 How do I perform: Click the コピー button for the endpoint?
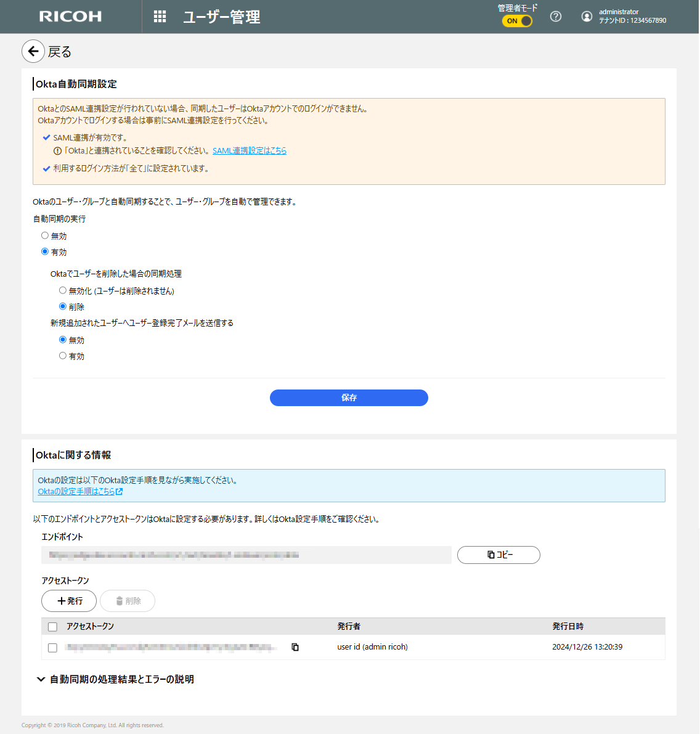[498, 555]
